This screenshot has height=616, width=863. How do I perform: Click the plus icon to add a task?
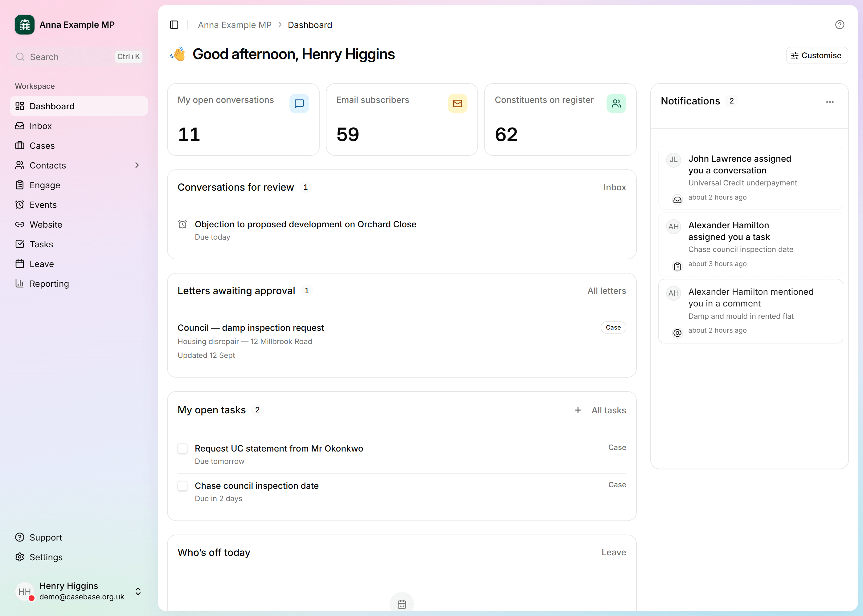click(578, 410)
